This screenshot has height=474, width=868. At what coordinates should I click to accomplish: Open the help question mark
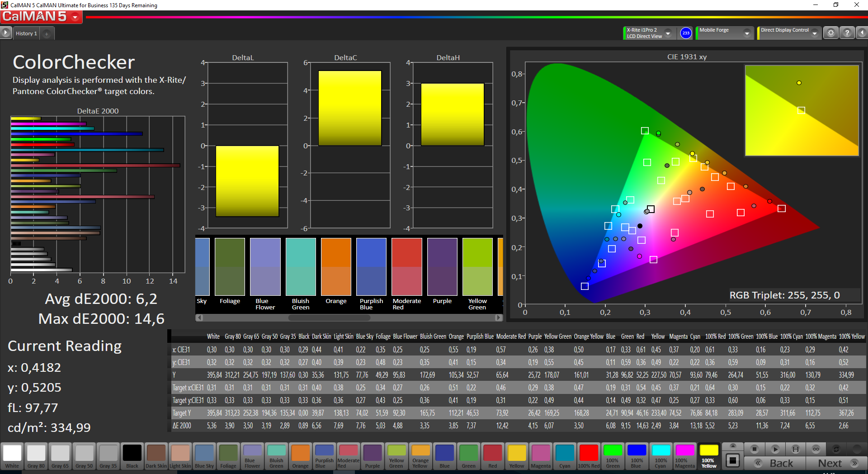click(x=847, y=33)
